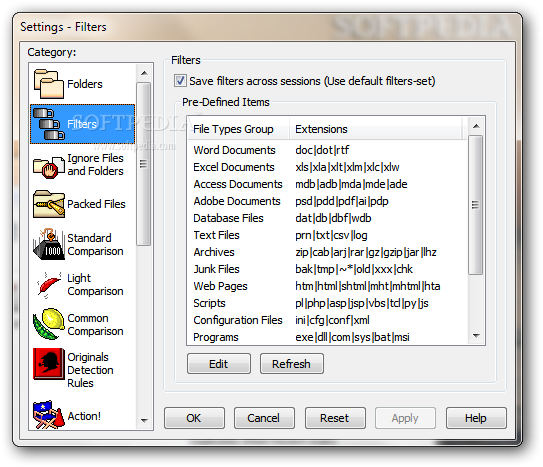This screenshot has height=467, width=543.
Task: Click the Refresh button
Action: [292, 364]
